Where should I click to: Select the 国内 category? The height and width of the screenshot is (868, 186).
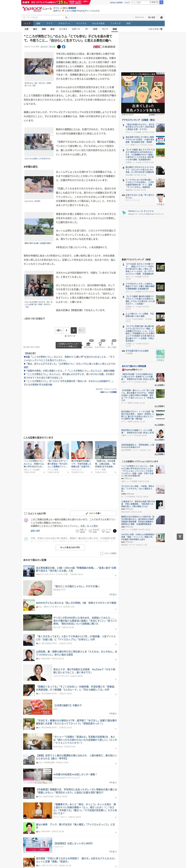pyautogui.click(x=35, y=29)
